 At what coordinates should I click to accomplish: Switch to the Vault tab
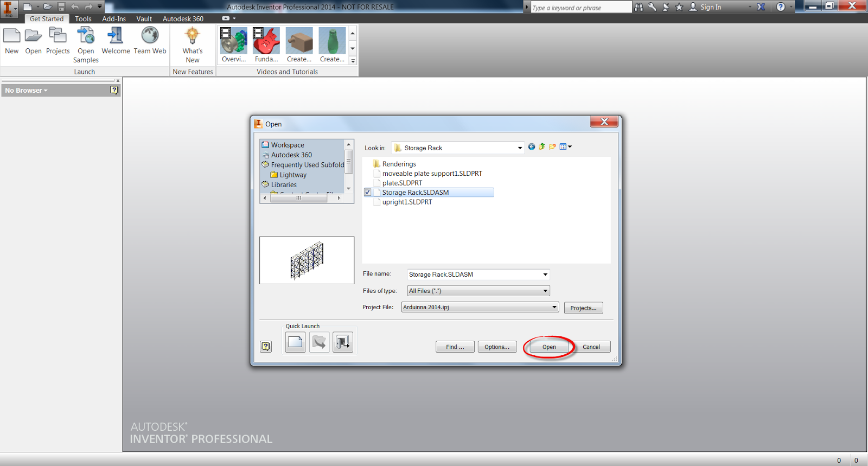click(x=144, y=18)
